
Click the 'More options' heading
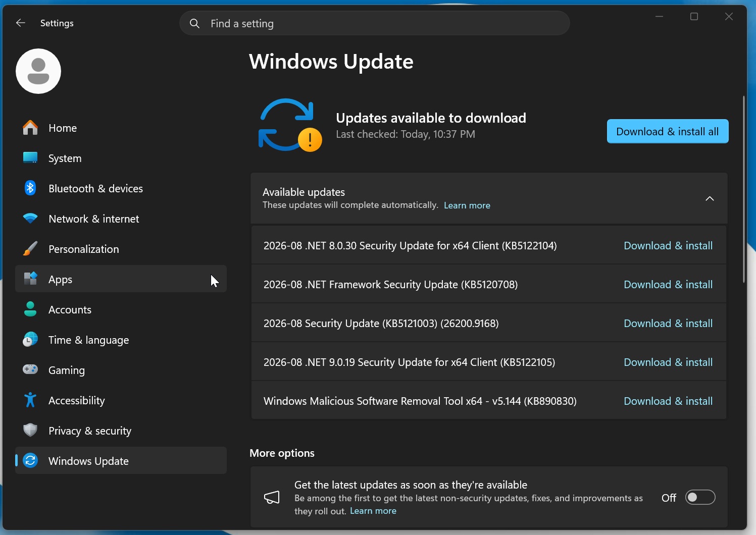pos(282,453)
